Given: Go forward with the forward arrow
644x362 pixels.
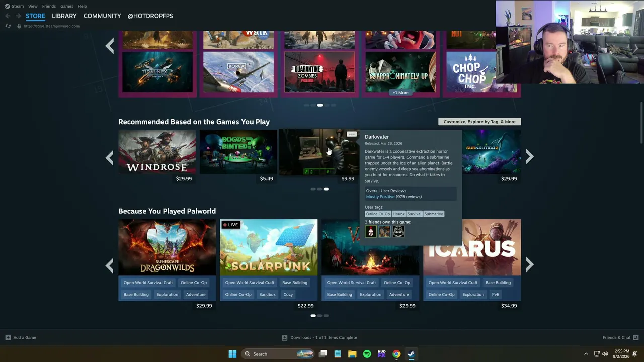Looking at the screenshot, I should click(18, 16).
